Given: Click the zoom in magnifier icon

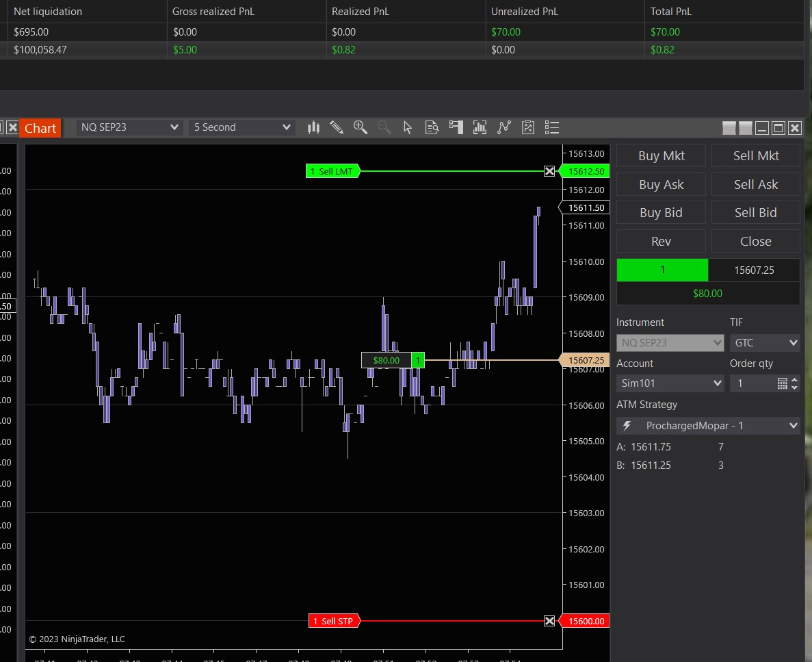Looking at the screenshot, I should (361, 127).
